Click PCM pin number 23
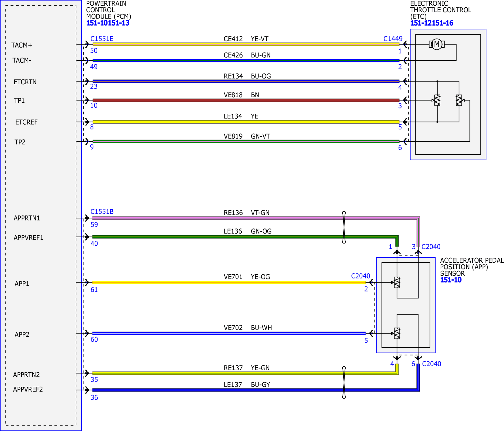This screenshot has height=431, width=504. tap(94, 86)
